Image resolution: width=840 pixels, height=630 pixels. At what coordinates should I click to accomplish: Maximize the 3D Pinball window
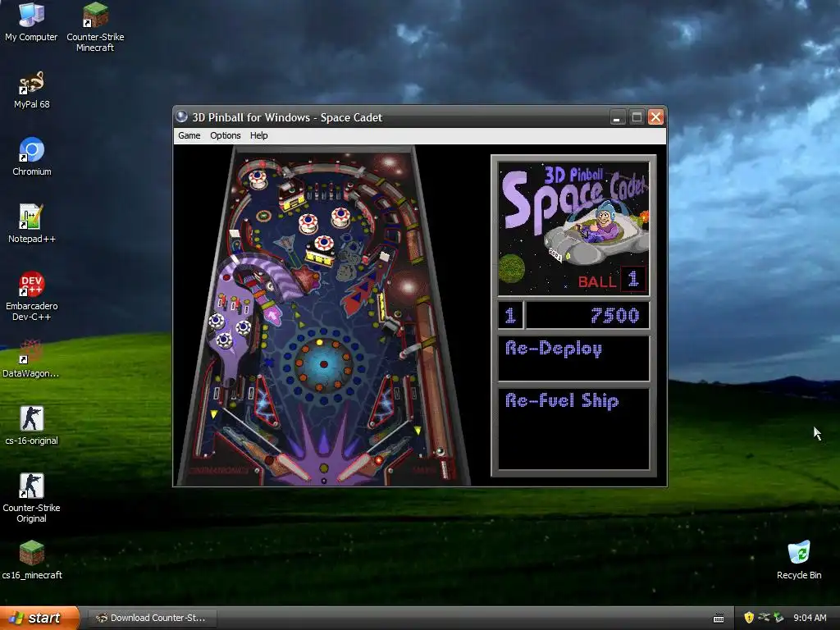point(637,116)
